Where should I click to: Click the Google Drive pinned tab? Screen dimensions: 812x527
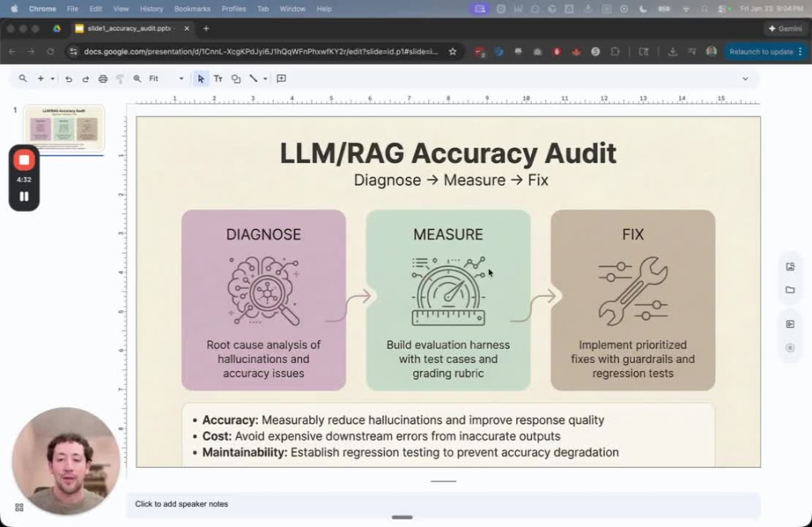click(57, 28)
